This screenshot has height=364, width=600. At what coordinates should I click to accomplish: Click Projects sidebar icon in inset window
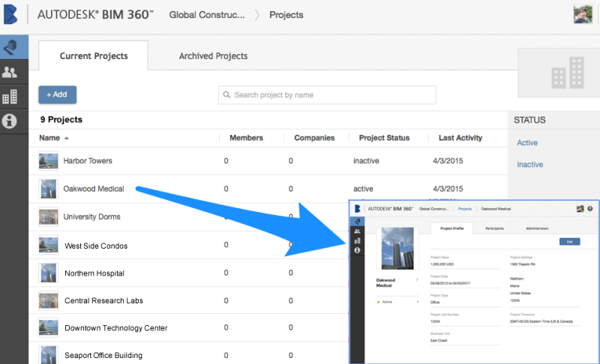(357, 221)
